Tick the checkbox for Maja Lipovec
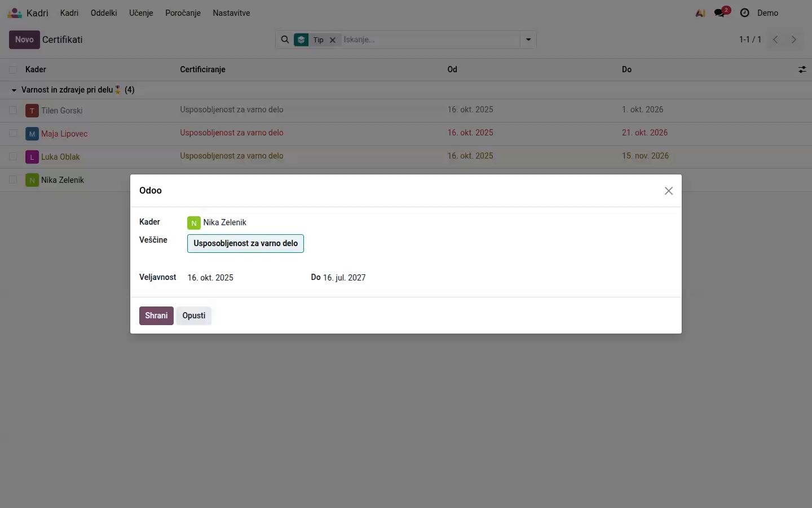This screenshot has width=812, height=508. click(x=13, y=133)
